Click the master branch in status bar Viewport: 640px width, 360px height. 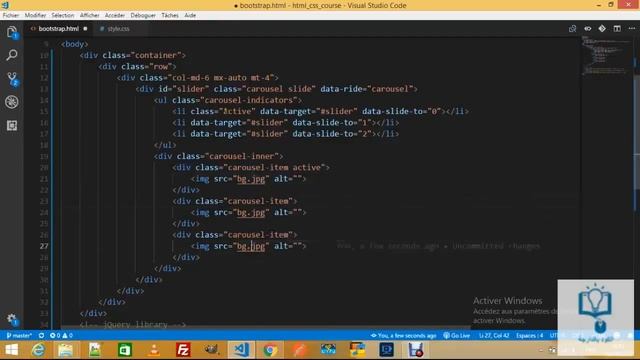19,336
